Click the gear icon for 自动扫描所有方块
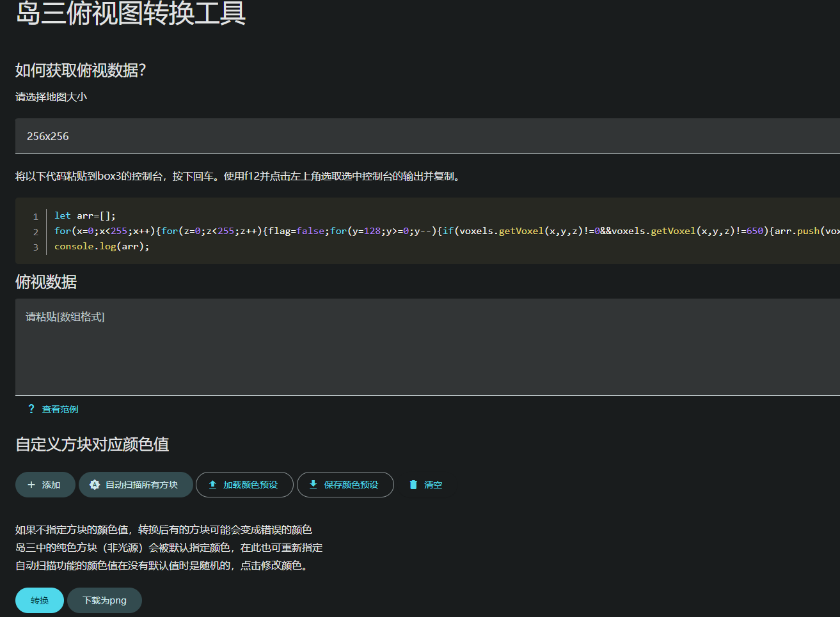 click(x=95, y=485)
